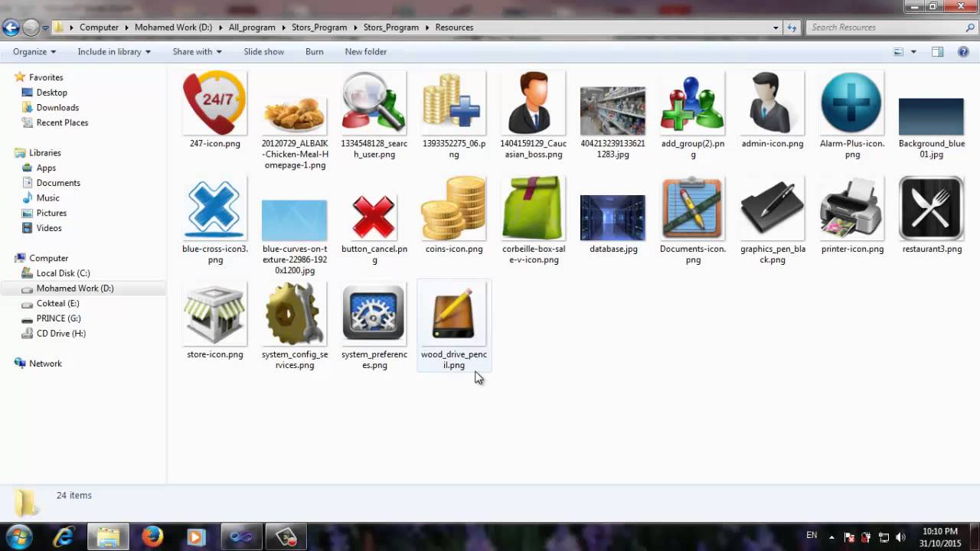
Task: Click the volume icon in tray
Action: (900, 537)
